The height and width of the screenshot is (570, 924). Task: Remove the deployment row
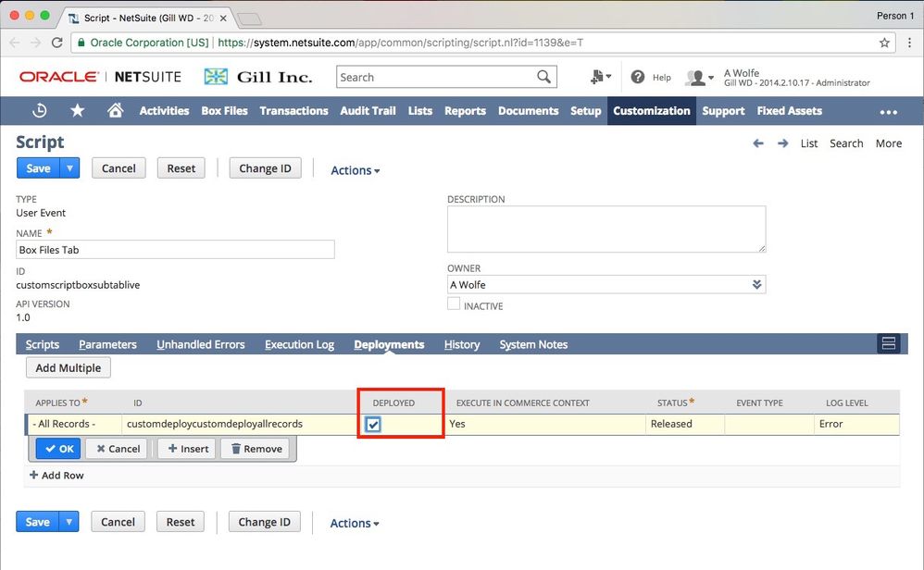tap(256, 449)
